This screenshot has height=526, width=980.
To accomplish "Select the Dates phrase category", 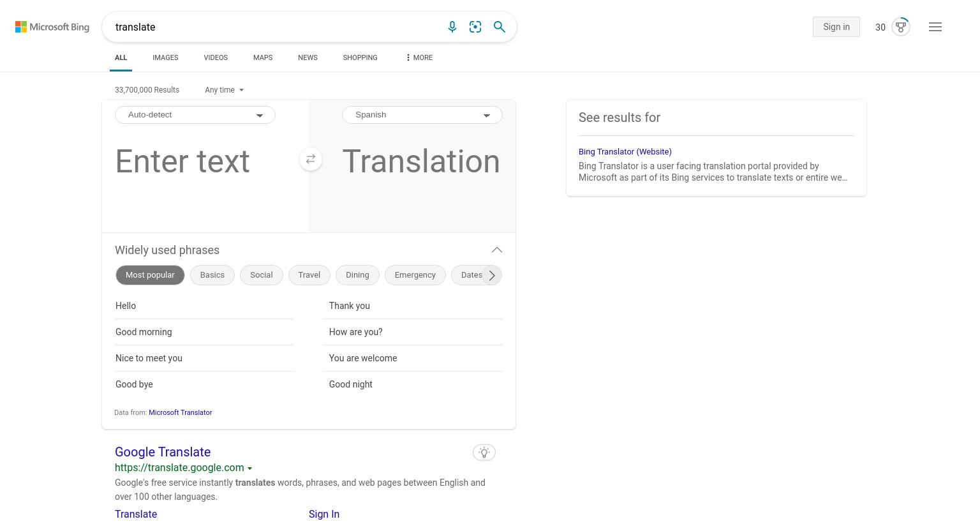I will pyautogui.click(x=469, y=275).
